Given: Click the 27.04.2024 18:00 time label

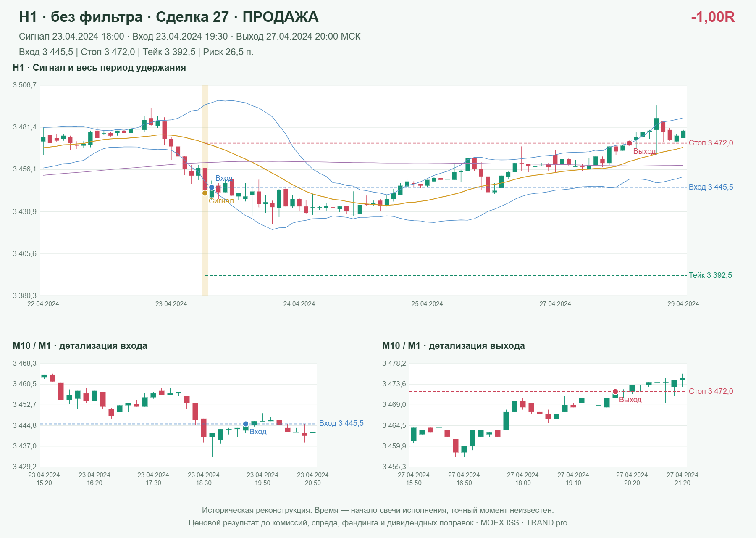Looking at the screenshot, I should (x=523, y=479).
